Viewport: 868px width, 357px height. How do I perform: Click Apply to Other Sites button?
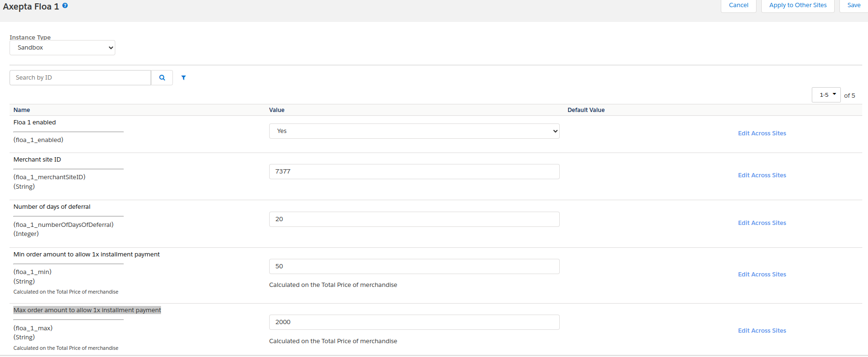tap(797, 5)
